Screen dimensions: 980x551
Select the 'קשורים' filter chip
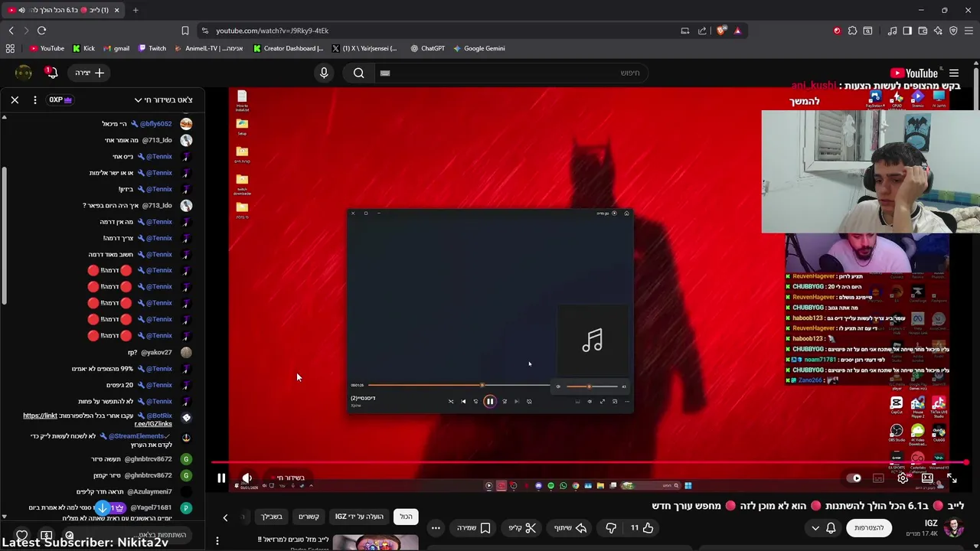(x=309, y=517)
